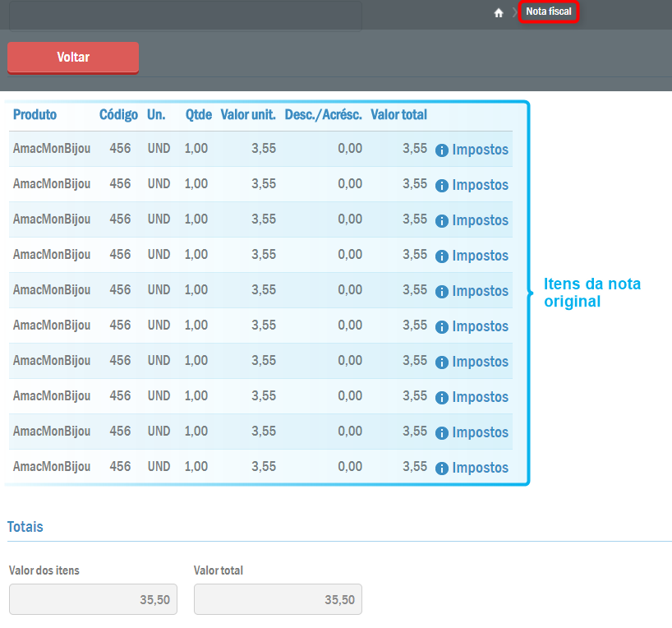672x628 pixels.
Task: Click the Código column header
Action: [x=118, y=114]
